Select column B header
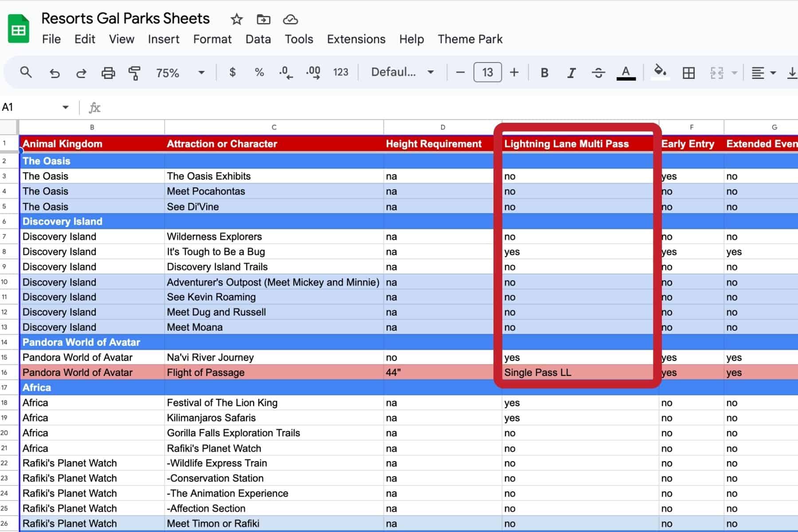 (x=92, y=127)
